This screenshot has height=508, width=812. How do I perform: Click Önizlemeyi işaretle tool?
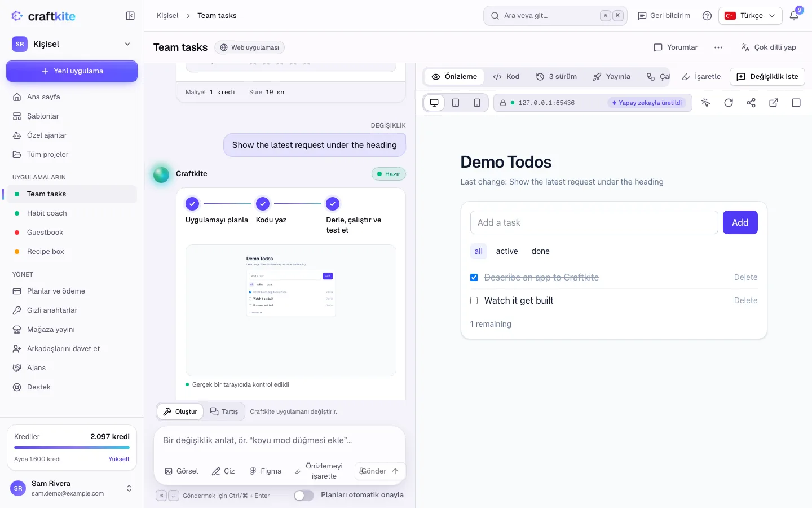click(x=319, y=471)
